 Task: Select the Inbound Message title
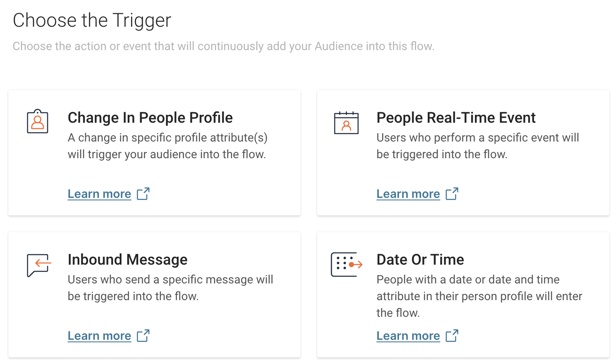[x=128, y=260]
